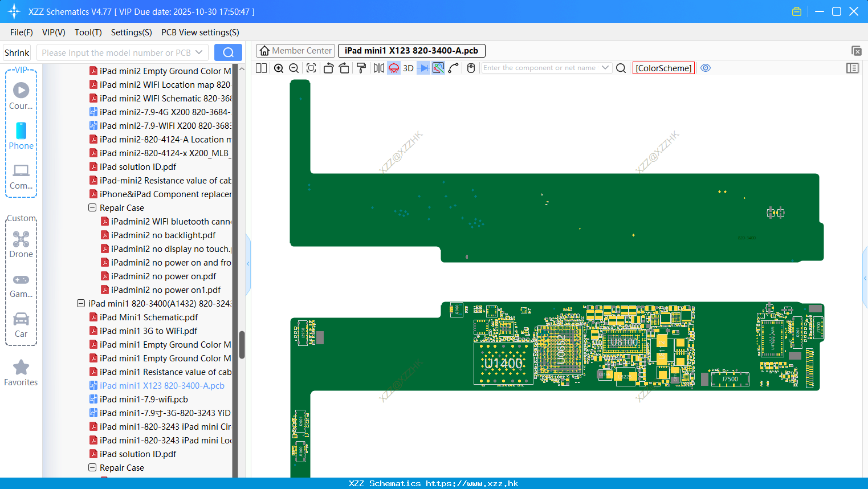
Task: Collapse the bottom Repair Case folder
Action: click(x=92, y=468)
